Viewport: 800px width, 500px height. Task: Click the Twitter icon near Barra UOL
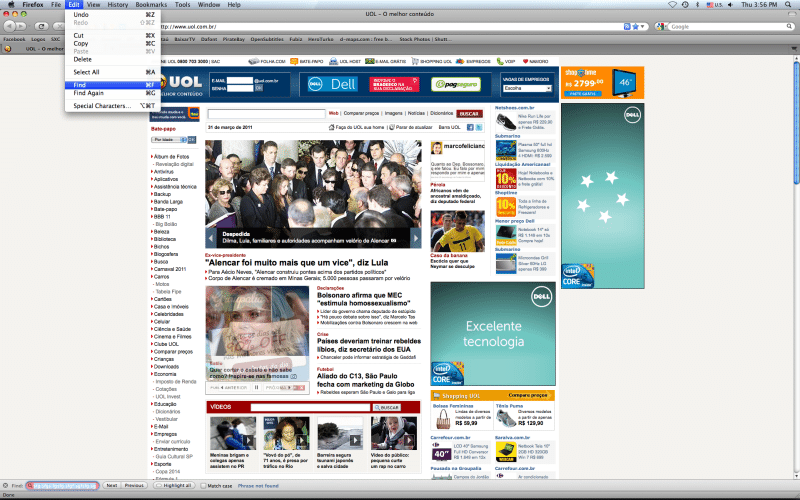[479, 127]
